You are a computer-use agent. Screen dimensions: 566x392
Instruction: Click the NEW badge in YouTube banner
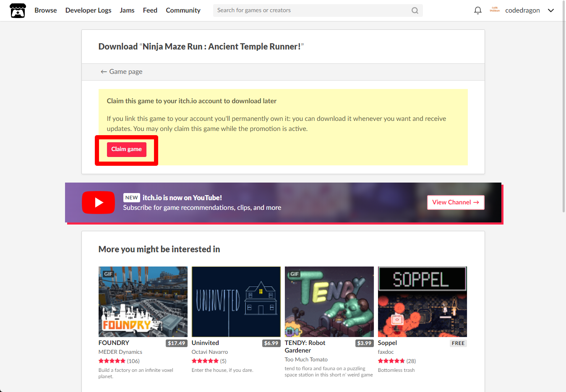coord(131,198)
